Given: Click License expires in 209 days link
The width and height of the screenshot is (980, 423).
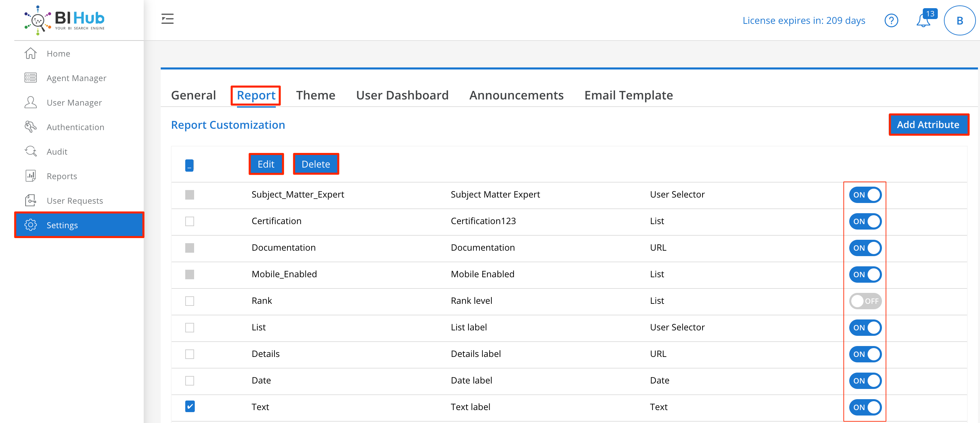Looking at the screenshot, I should [x=804, y=20].
